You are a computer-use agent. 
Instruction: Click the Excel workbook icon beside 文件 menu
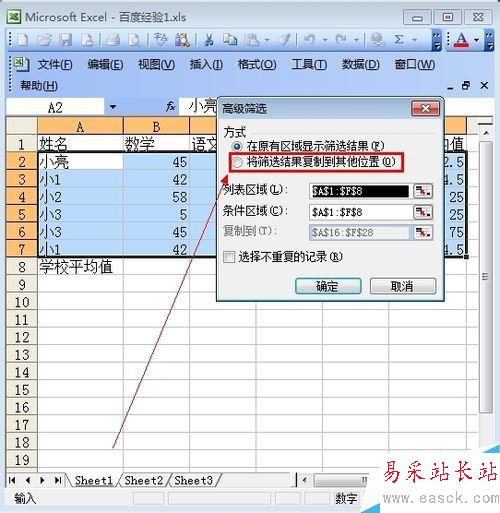21,64
